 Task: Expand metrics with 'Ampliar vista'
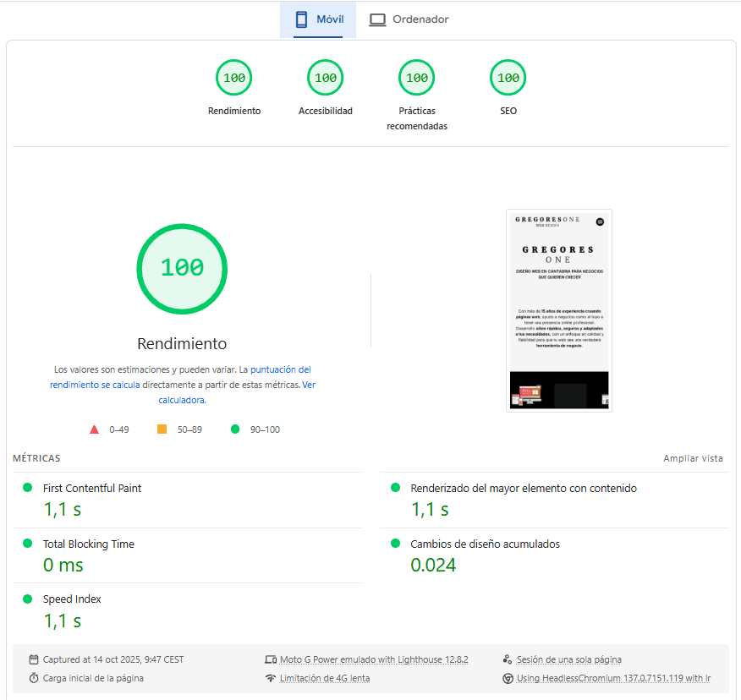[x=693, y=458]
